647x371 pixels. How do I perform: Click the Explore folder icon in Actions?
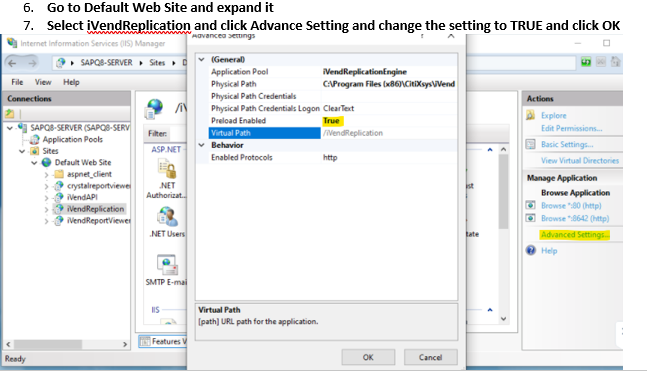pyautogui.click(x=531, y=115)
